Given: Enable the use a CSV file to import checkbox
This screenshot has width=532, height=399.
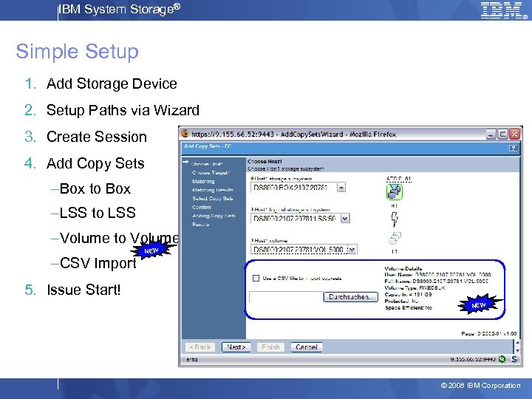Looking at the screenshot, I should (x=256, y=279).
